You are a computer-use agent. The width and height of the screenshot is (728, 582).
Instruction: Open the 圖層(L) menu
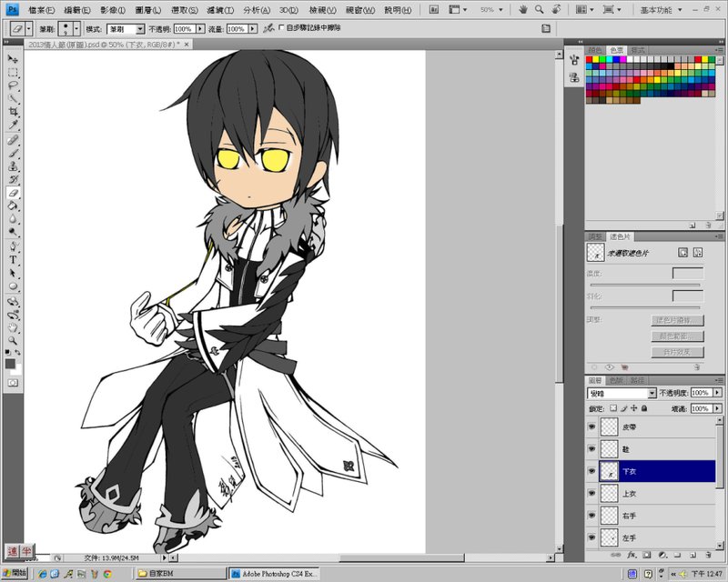(148, 10)
